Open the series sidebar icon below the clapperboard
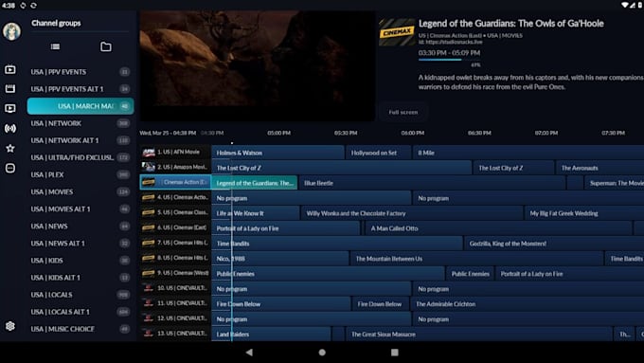The width and height of the screenshot is (644, 363). click(x=10, y=108)
